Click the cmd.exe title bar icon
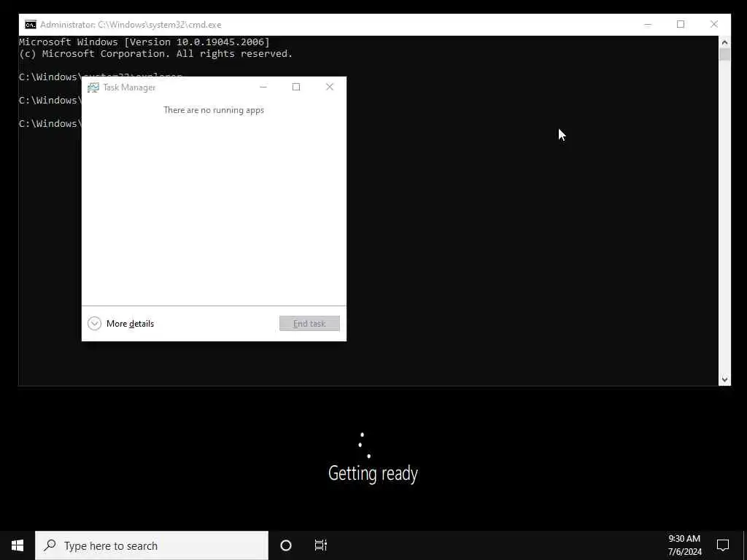This screenshot has height=560, width=747. [31, 25]
